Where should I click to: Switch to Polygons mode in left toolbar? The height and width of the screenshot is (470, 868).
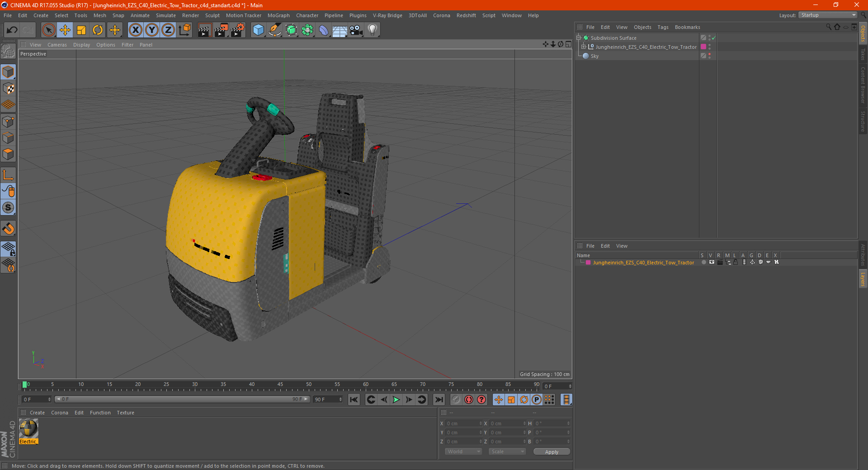point(8,154)
